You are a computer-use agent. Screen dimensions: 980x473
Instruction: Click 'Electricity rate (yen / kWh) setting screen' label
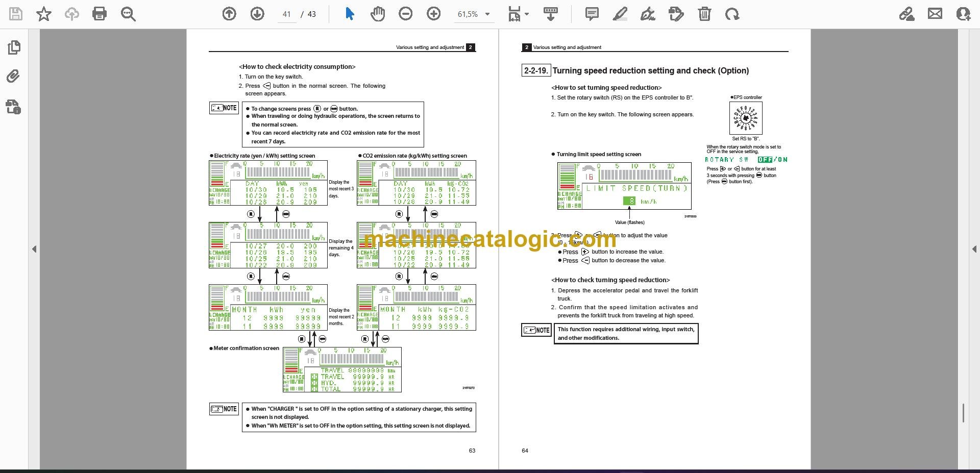tap(264, 156)
